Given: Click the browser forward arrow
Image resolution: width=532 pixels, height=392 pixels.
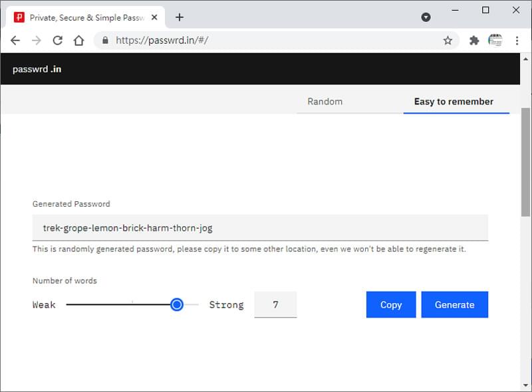Looking at the screenshot, I should [37, 41].
